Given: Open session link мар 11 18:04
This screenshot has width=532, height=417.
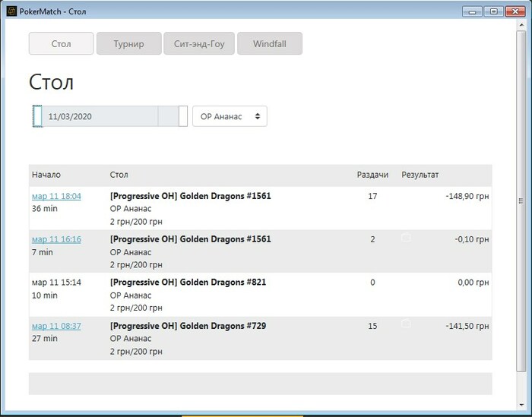Looking at the screenshot, I should pos(56,196).
